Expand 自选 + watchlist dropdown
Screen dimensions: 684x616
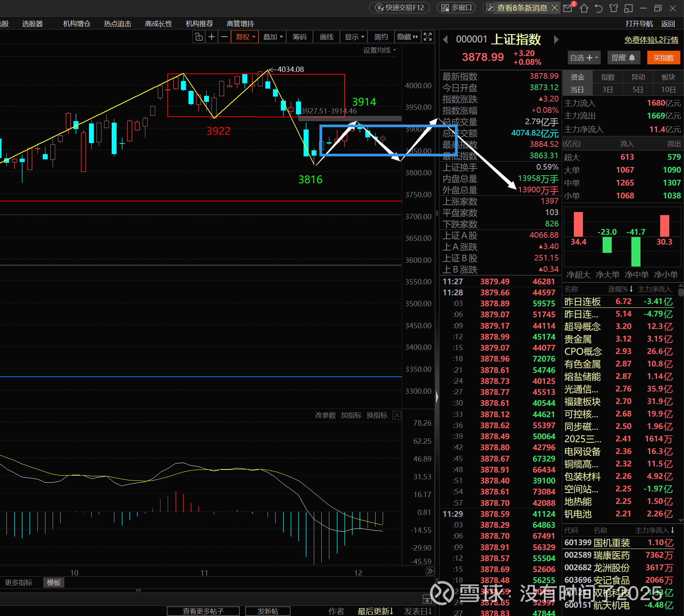(x=584, y=58)
